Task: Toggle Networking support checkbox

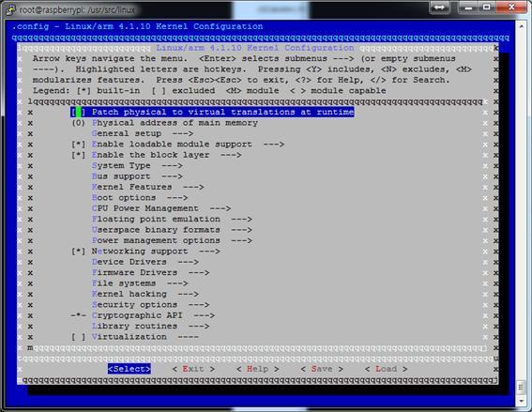Action: coord(79,252)
